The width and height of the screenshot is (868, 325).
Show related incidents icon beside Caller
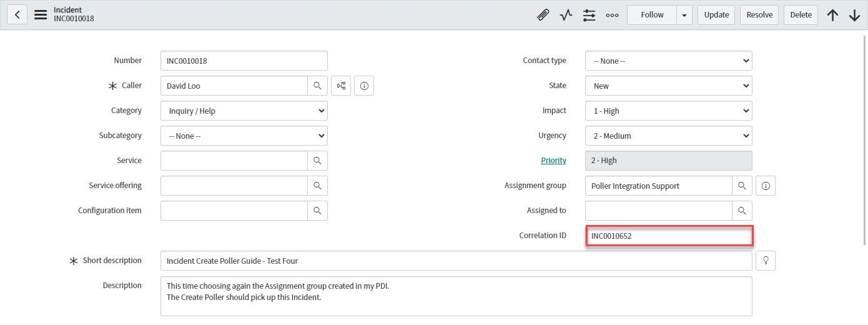tap(341, 86)
